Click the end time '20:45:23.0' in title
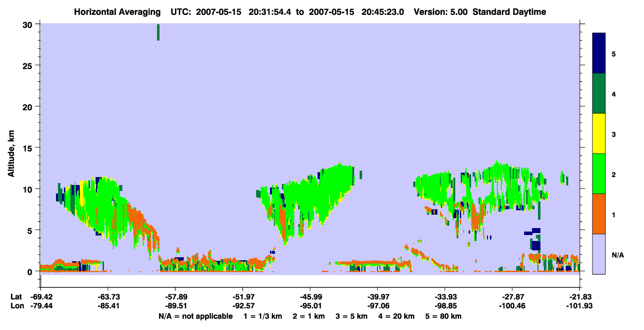Image resolution: width=644 pixels, height=330 pixels. click(x=383, y=12)
